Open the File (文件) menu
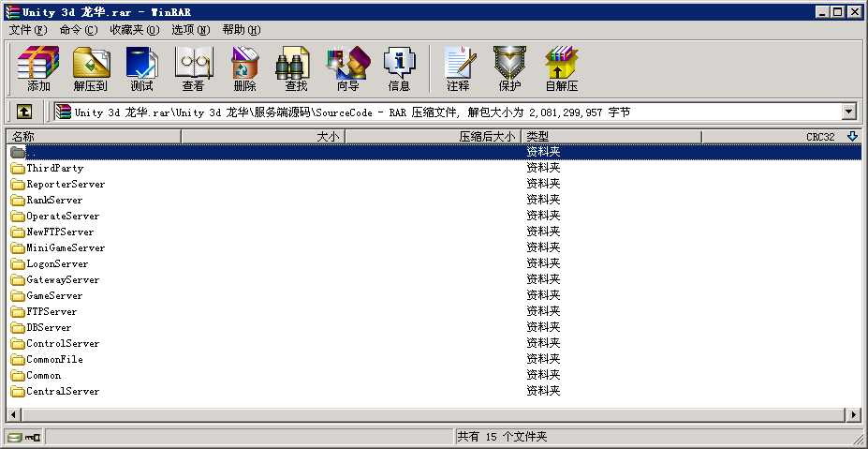868x449 pixels. click(x=28, y=30)
